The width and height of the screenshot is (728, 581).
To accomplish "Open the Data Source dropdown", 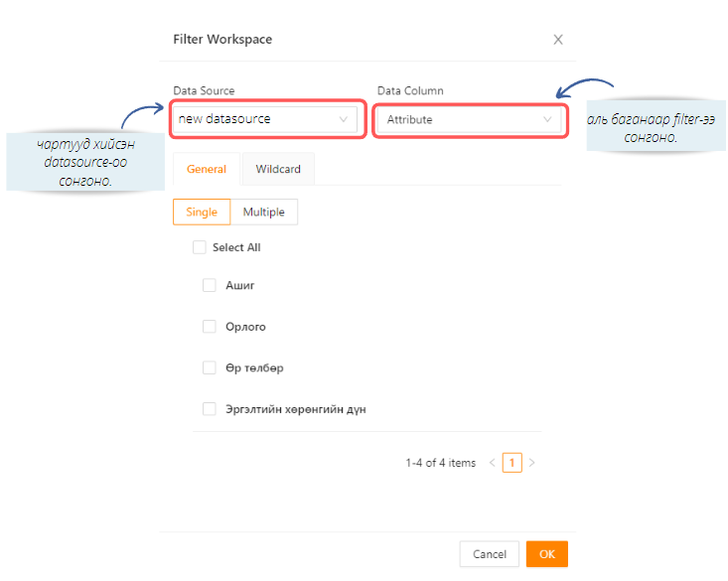I will (x=263, y=119).
